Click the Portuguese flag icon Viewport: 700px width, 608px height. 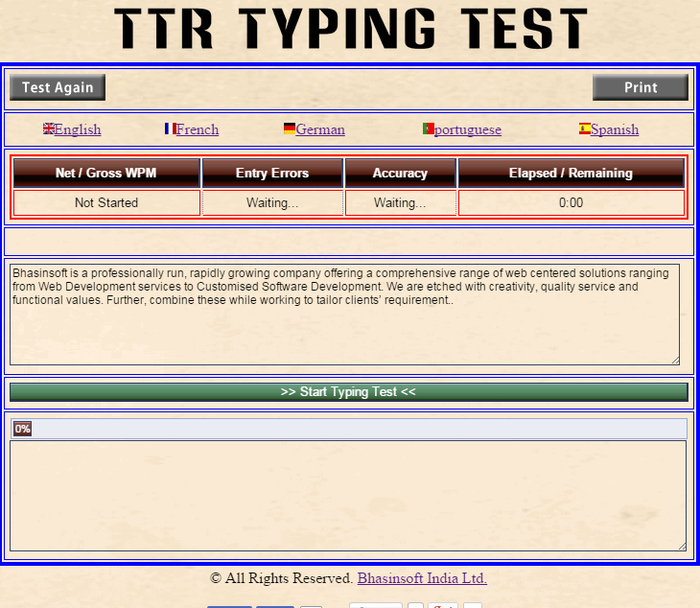click(x=429, y=129)
